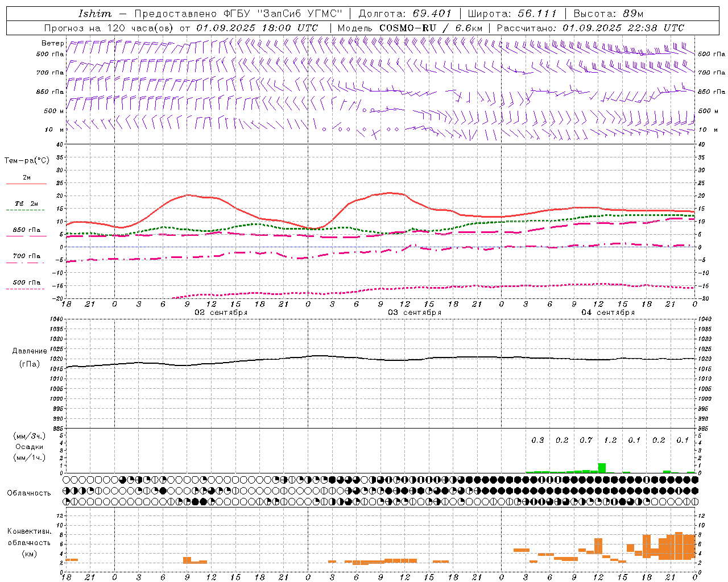Click the 1.2 three-hour precipitation value
Viewport: 728px width, 582px height.
click(610, 440)
